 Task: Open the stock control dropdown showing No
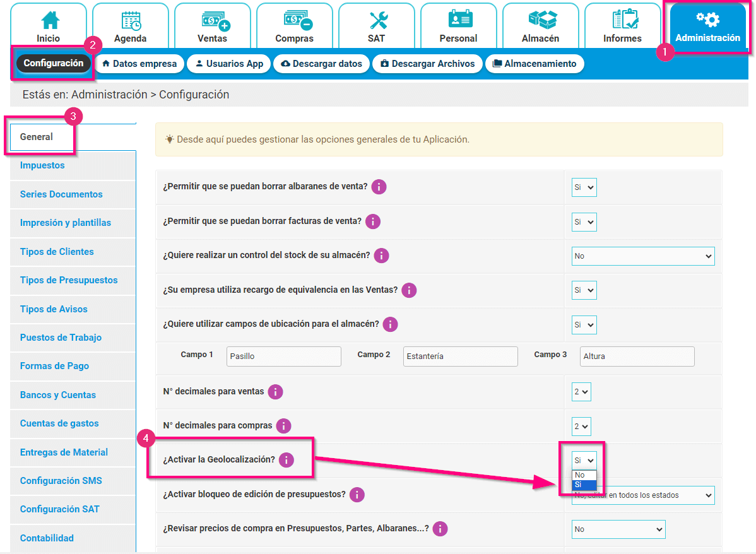tap(642, 256)
